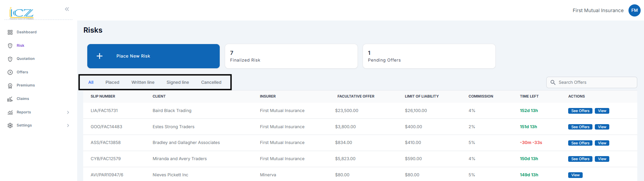
Task: Click the Risk shield icon
Action: point(10,46)
